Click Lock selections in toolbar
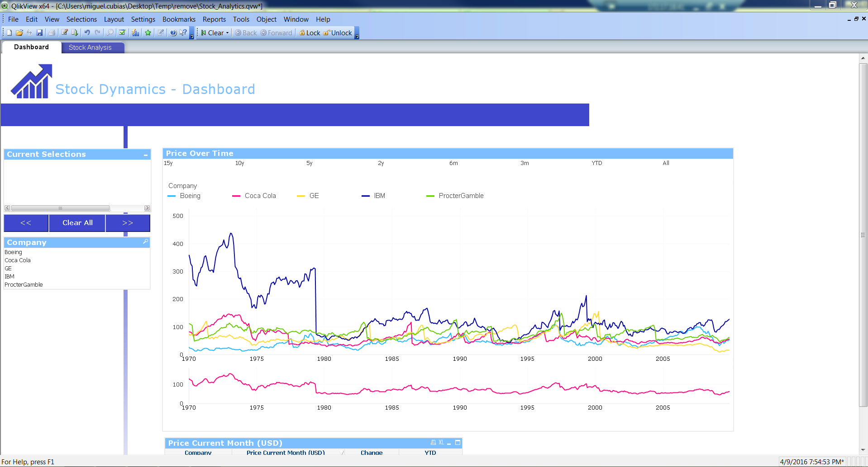The height and width of the screenshot is (467, 868). click(x=310, y=33)
